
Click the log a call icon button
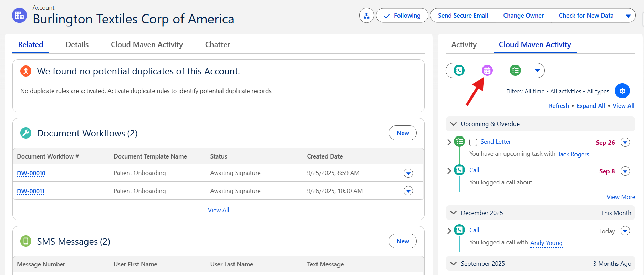click(x=459, y=71)
